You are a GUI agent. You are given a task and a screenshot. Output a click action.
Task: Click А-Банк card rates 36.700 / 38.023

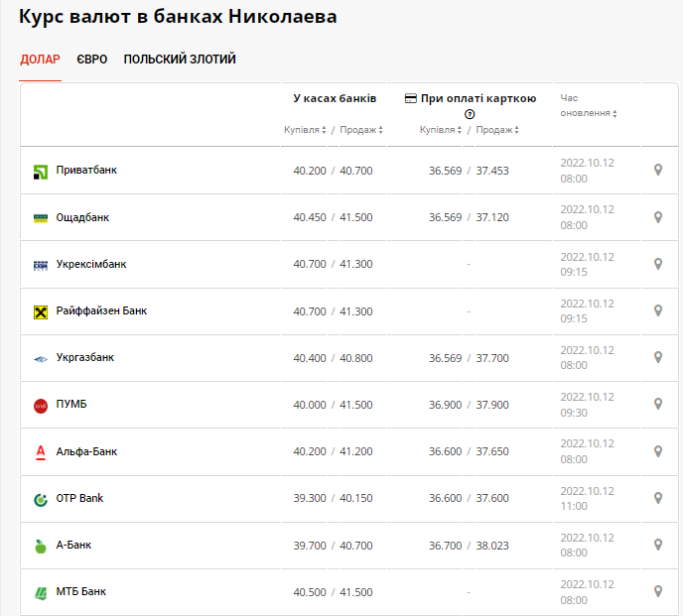coord(469,546)
